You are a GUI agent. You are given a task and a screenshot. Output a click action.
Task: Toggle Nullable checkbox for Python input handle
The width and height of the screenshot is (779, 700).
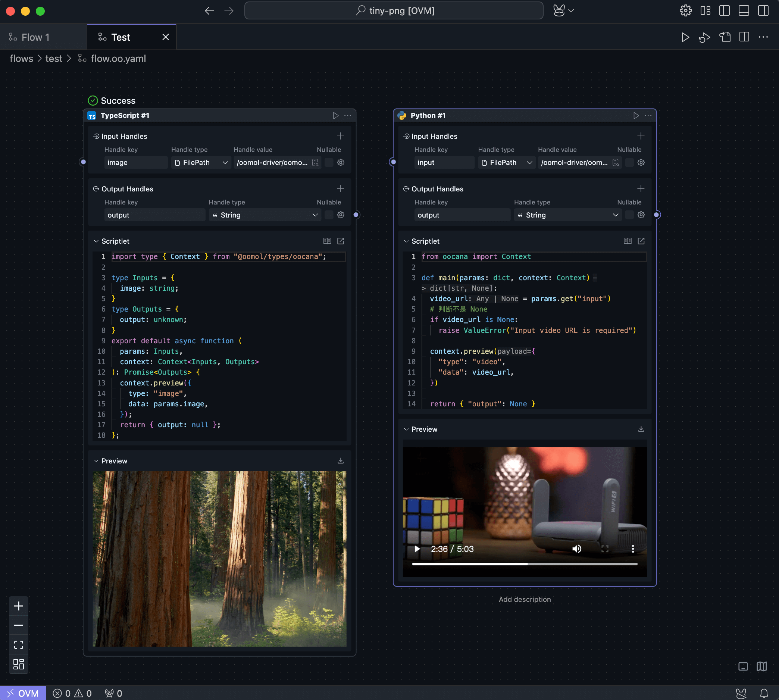pyautogui.click(x=629, y=163)
